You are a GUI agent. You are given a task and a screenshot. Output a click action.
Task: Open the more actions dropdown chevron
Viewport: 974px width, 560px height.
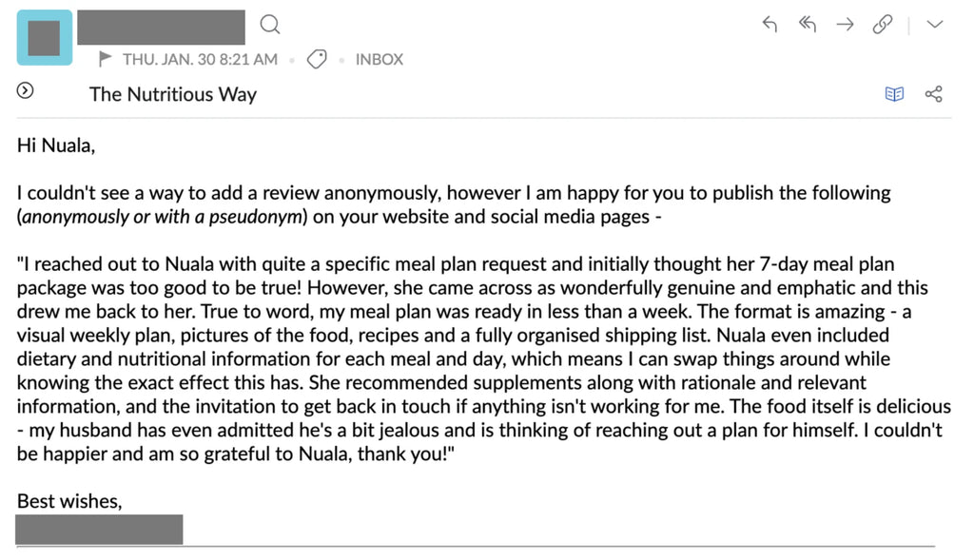tap(934, 25)
